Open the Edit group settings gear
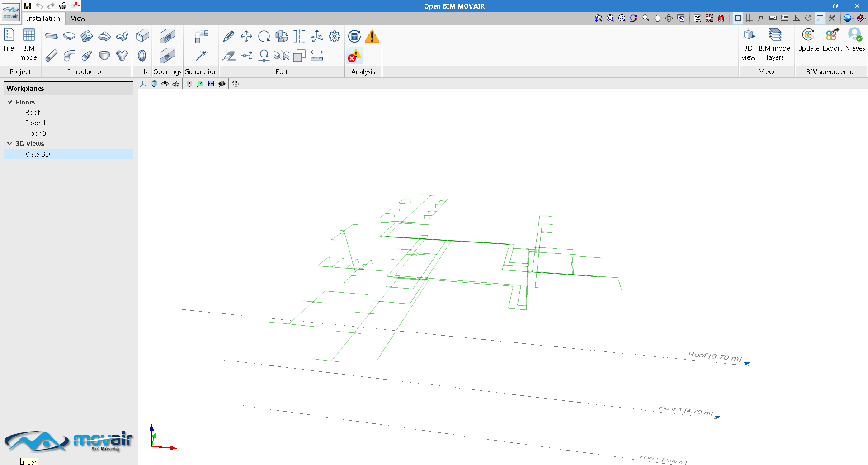Image resolution: width=868 pixels, height=465 pixels. pyautogui.click(x=335, y=36)
